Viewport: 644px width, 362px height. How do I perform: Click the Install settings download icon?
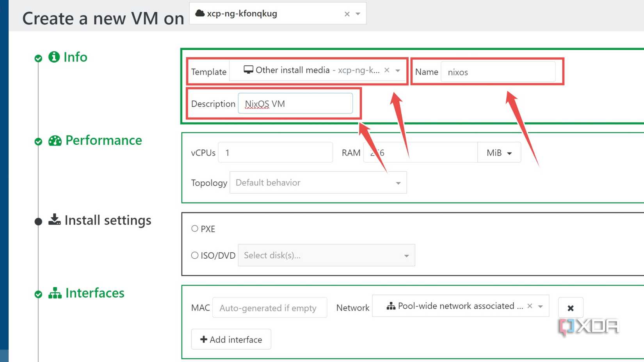[54, 220]
